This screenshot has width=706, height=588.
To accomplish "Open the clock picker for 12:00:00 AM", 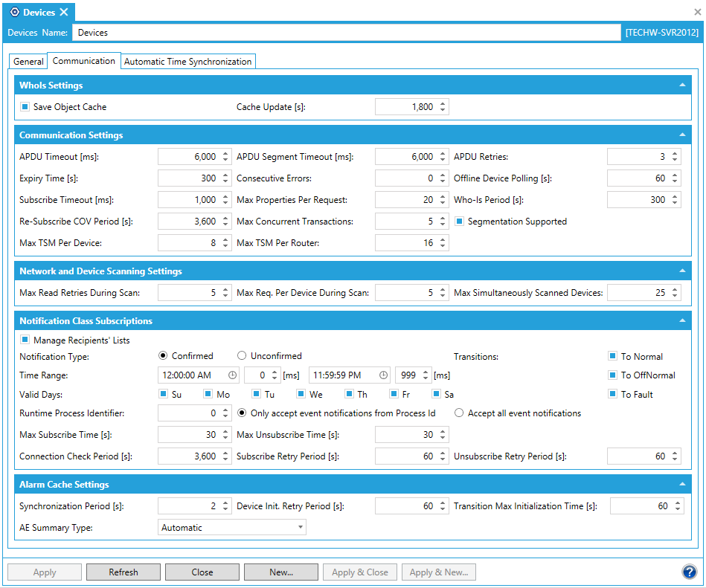I will pyautogui.click(x=232, y=375).
